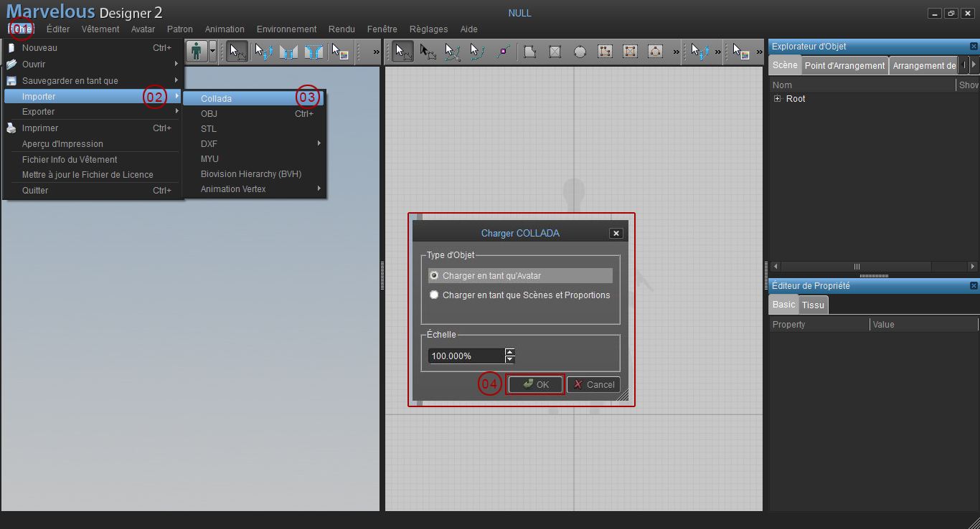Screen dimensions: 980x529
Task: Expand the Root tree node
Action: 777,99
